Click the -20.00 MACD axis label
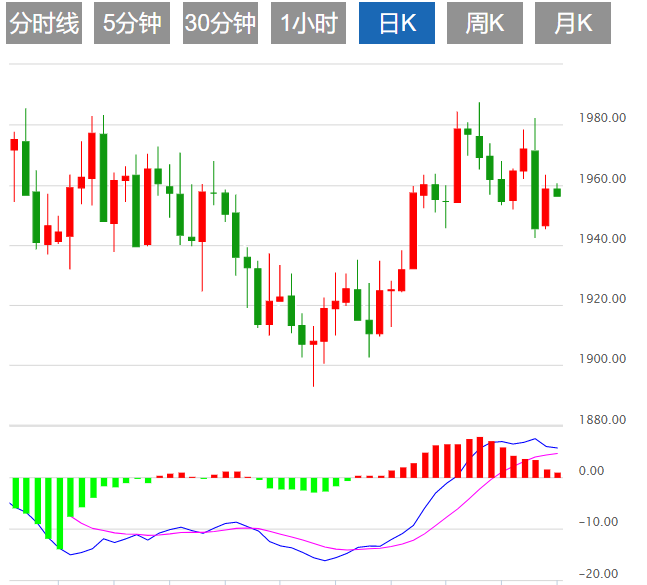This screenshot has height=585, width=647. coord(598,573)
